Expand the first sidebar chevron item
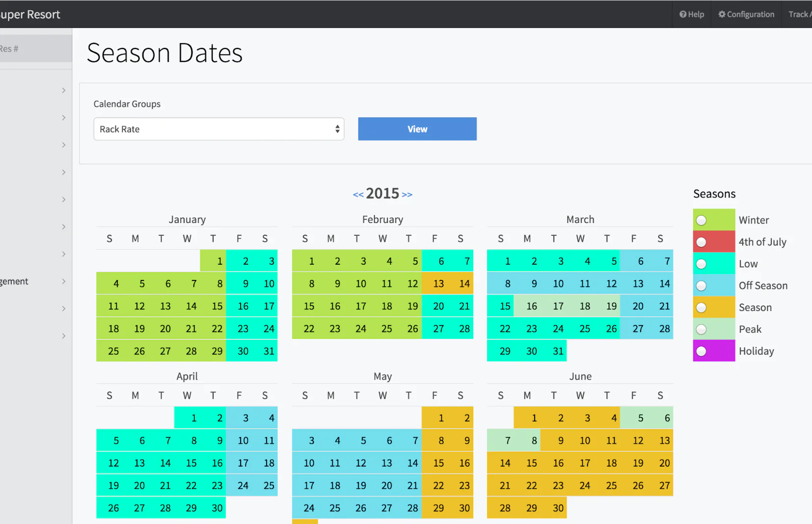812x524 pixels. [x=64, y=90]
